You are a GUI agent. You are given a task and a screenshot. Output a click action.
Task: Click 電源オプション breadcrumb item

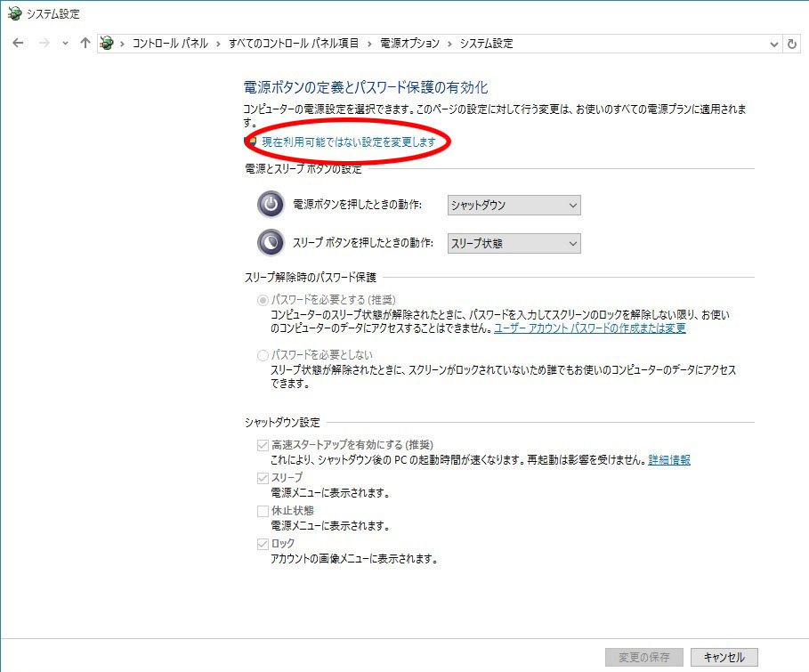pos(409,43)
